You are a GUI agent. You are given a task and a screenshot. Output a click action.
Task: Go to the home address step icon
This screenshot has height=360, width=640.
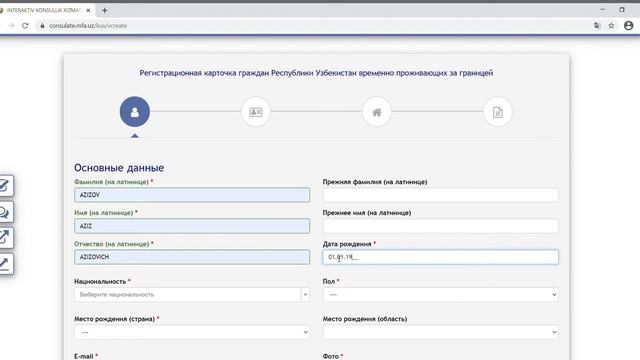point(377,112)
